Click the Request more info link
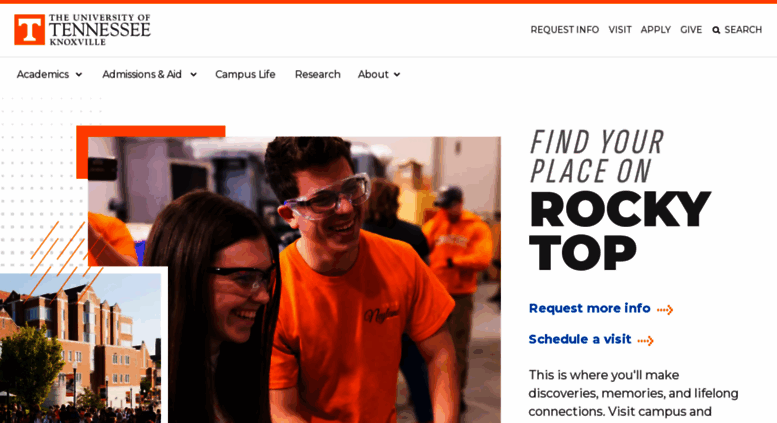Screen dimensions: 777x423 (589, 308)
